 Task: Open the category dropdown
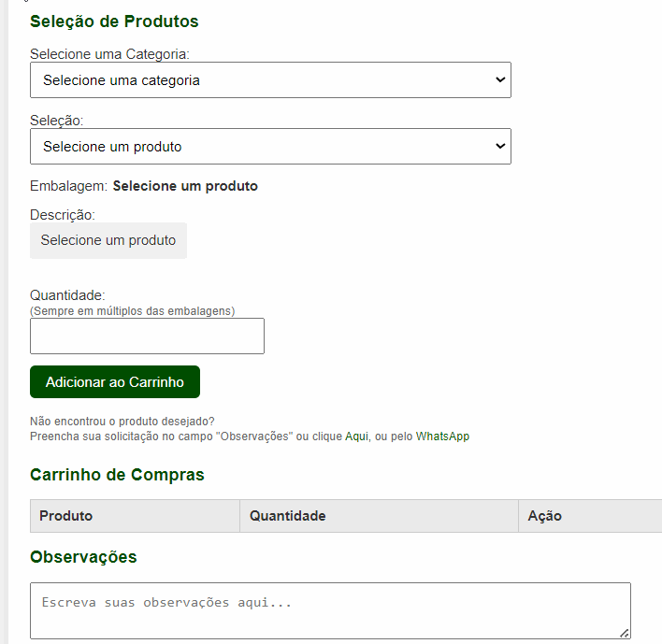[x=270, y=80]
